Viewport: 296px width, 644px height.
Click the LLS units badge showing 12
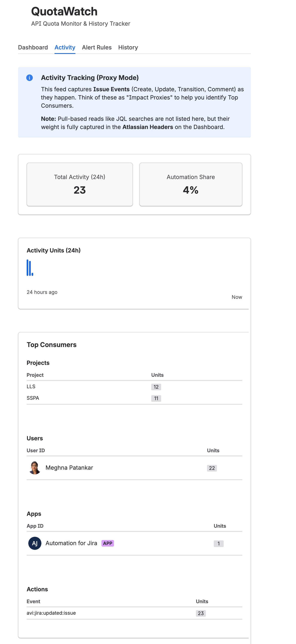pos(156,387)
